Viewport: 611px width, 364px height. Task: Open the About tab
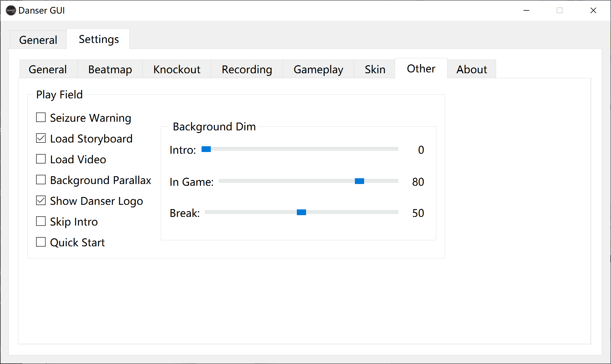(472, 70)
